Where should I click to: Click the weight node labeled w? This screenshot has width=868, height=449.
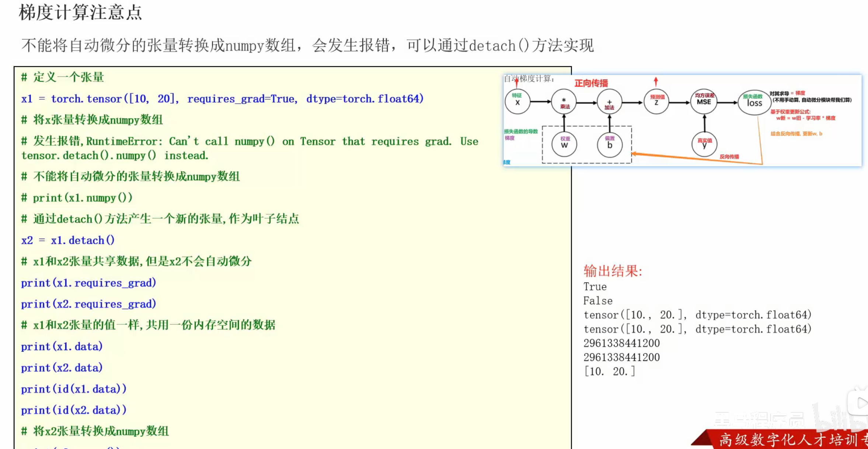pyautogui.click(x=564, y=144)
